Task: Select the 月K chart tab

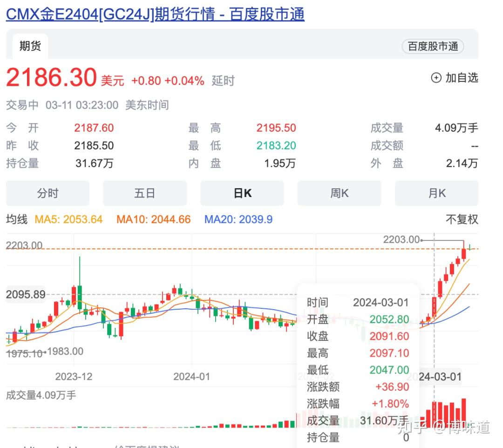Action: point(436,193)
